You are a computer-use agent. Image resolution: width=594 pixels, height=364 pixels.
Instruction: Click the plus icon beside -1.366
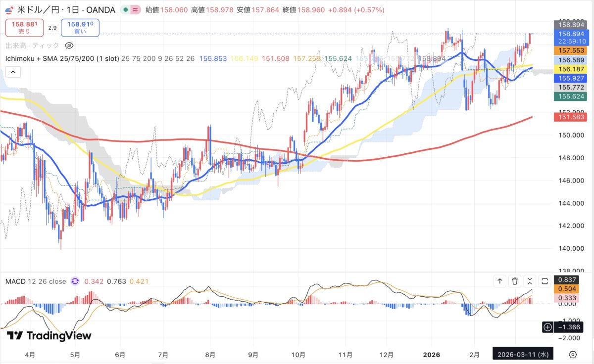pyautogui.click(x=547, y=327)
